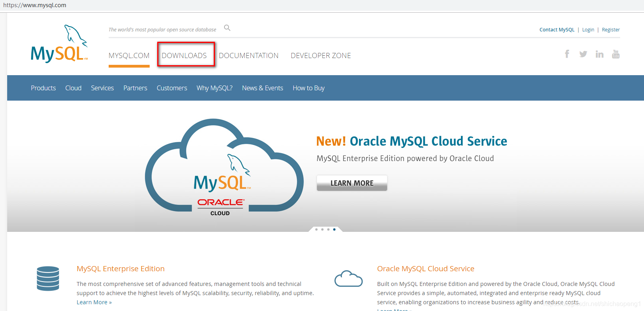
Task: Click the Register link
Action: point(611,30)
